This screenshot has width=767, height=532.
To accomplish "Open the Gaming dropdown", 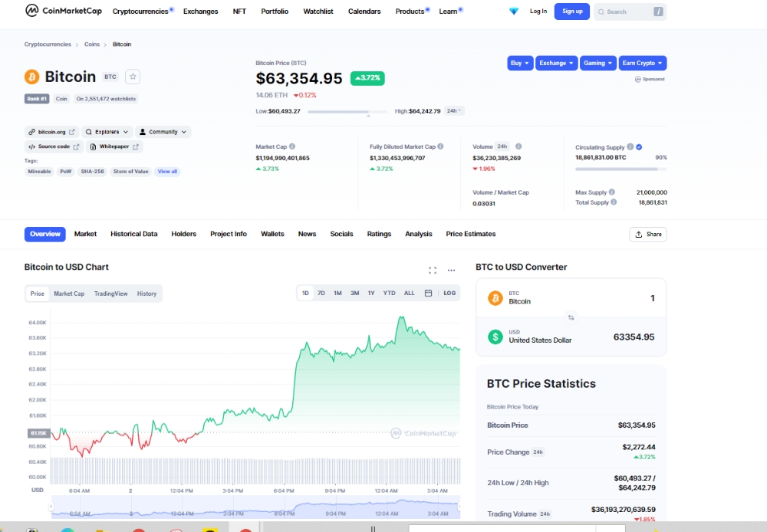I will click(x=598, y=63).
